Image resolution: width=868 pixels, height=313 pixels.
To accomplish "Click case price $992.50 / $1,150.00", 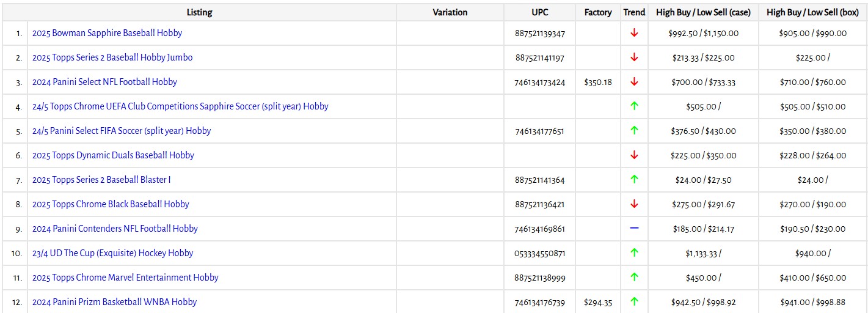I will click(x=704, y=34).
